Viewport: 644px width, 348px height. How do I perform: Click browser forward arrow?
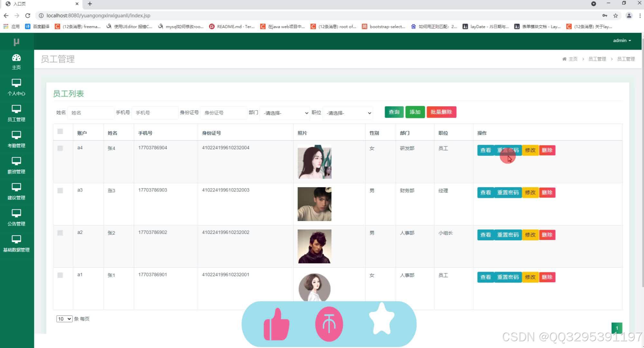17,15
